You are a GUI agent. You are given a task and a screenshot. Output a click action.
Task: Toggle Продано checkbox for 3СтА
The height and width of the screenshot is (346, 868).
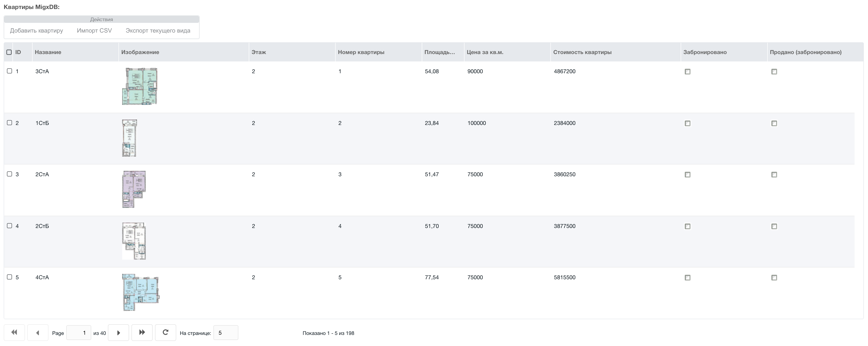click(x=774, y=71)
